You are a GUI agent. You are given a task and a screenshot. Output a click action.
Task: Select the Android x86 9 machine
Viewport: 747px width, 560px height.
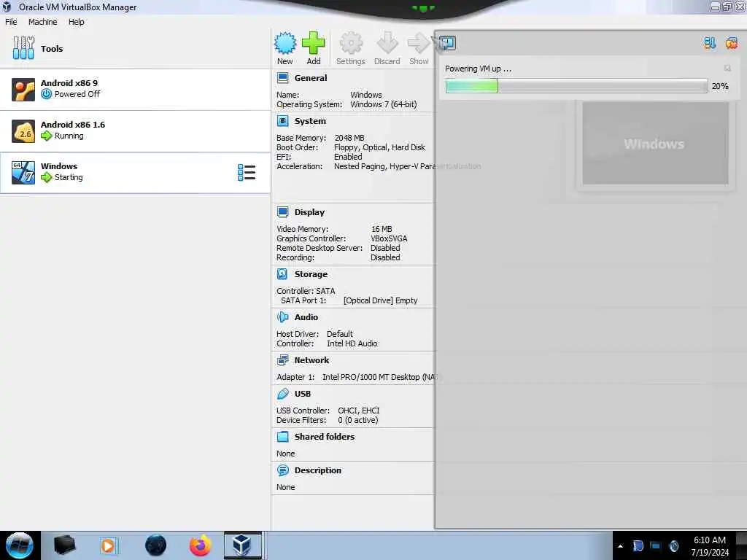coord(135,90)
